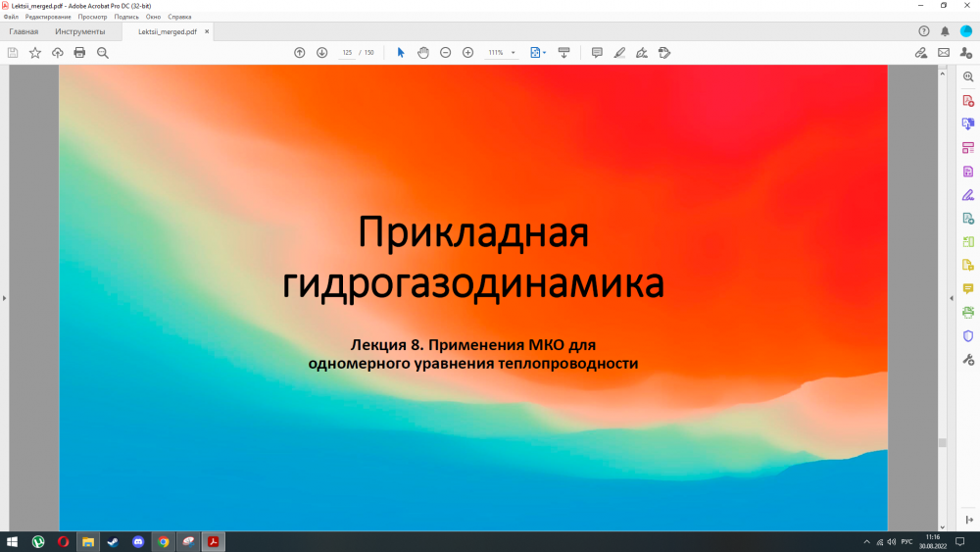Expand the left navigation pane

tap(4, 298)
